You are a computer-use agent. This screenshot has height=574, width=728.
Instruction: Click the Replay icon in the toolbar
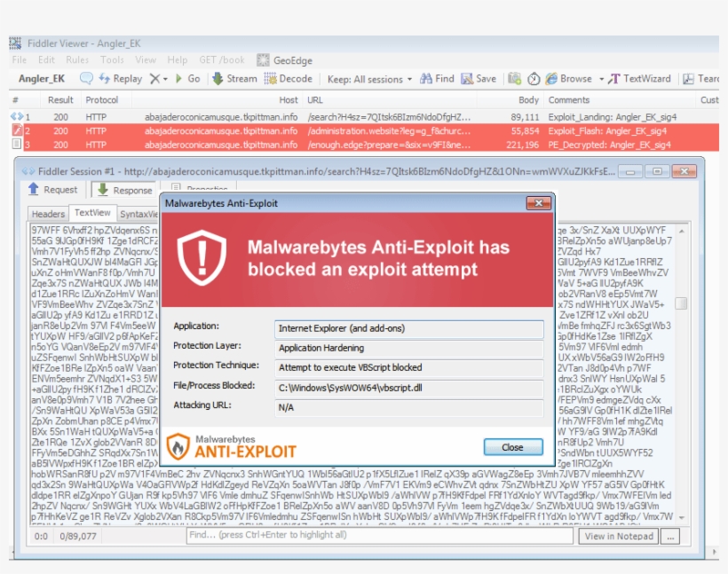105,77
